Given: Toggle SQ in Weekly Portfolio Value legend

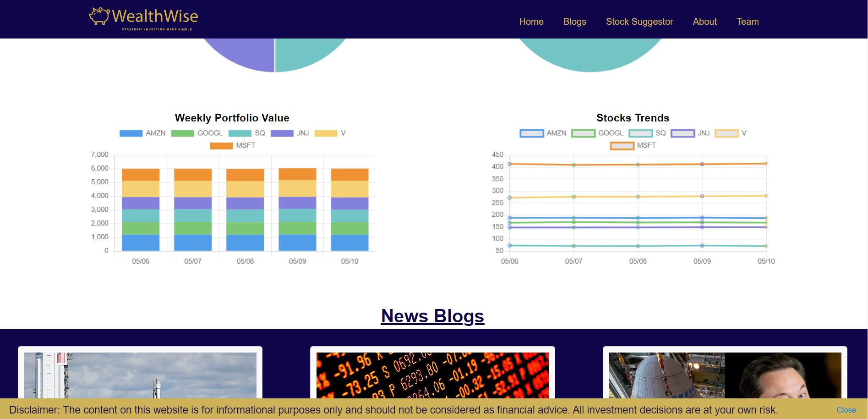Looking at the screenshot, I should [247, 133].
